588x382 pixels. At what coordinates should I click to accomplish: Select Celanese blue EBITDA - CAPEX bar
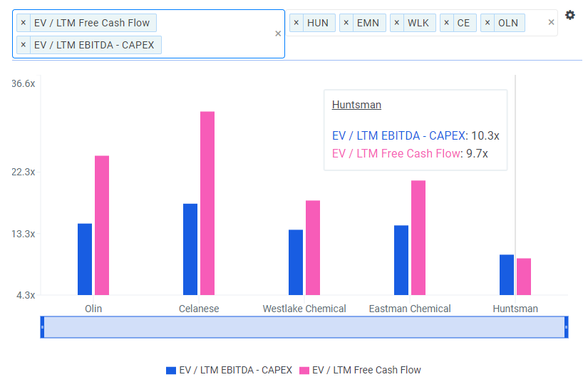tap(190, 249)
